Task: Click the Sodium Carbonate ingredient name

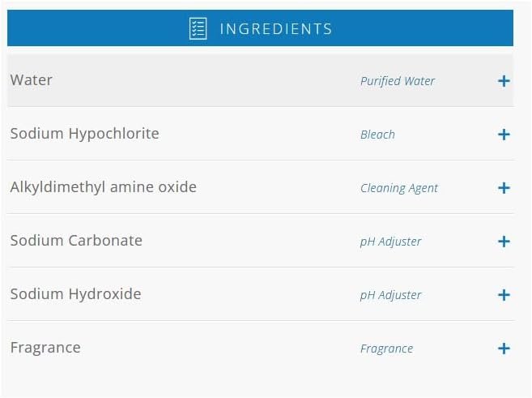Action: 76,241
